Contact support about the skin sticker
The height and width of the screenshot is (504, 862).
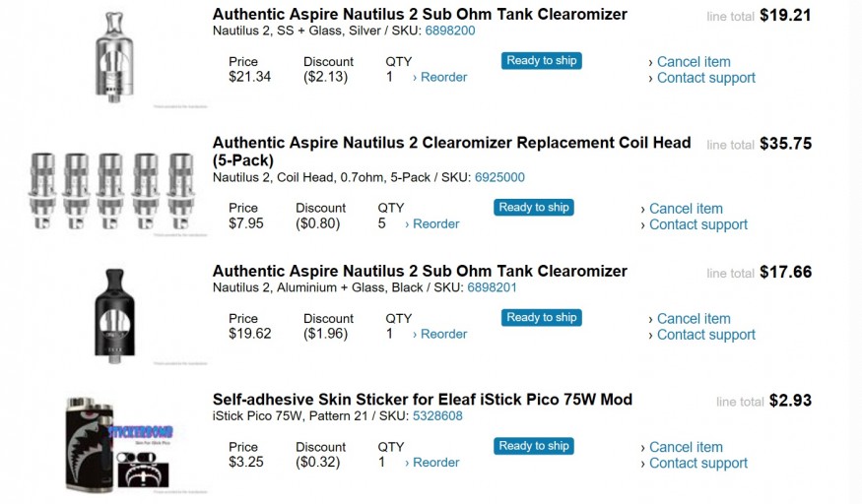pyautogui.click(x=698, y=463)
